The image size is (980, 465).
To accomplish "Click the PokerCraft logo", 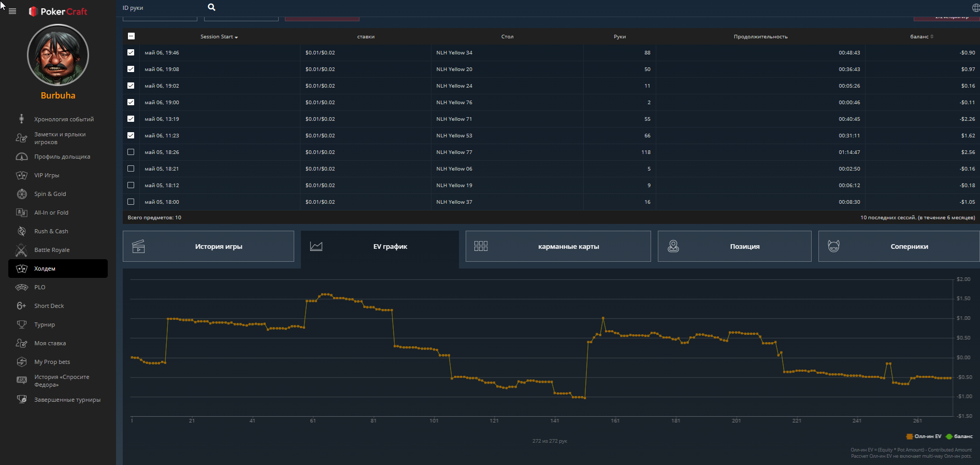I will [58, 11].
